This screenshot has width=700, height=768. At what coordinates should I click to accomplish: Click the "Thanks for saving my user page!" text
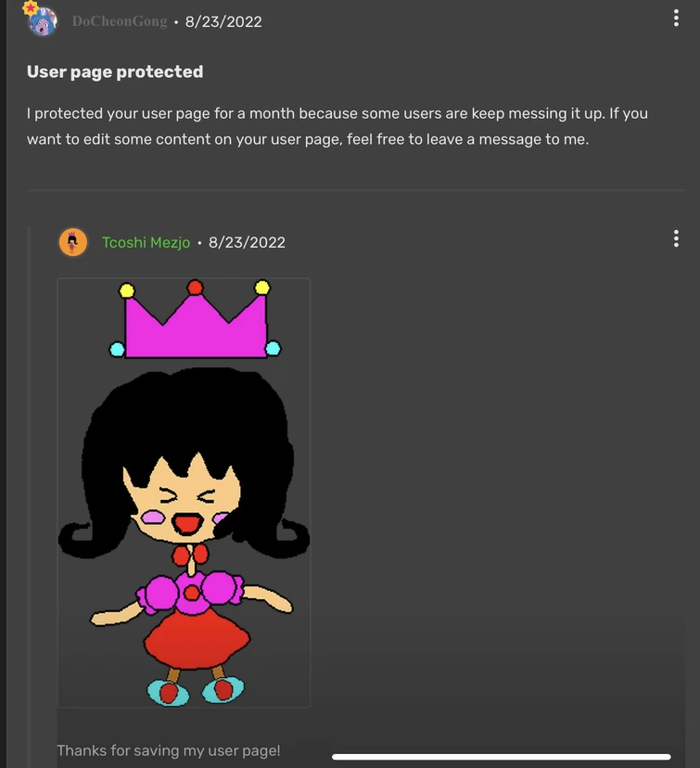(x=168, y=750)
